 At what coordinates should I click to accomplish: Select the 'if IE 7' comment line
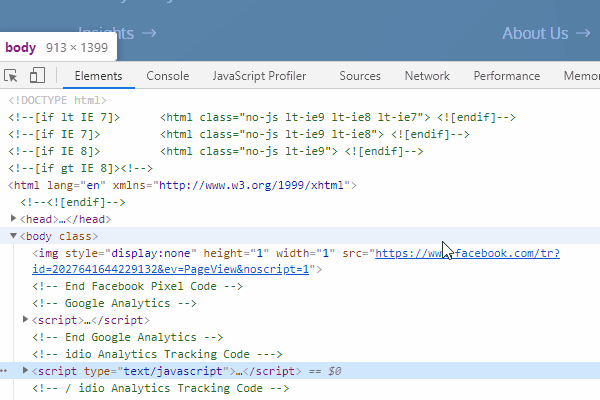pyautogui.click(x=239, y=134)
